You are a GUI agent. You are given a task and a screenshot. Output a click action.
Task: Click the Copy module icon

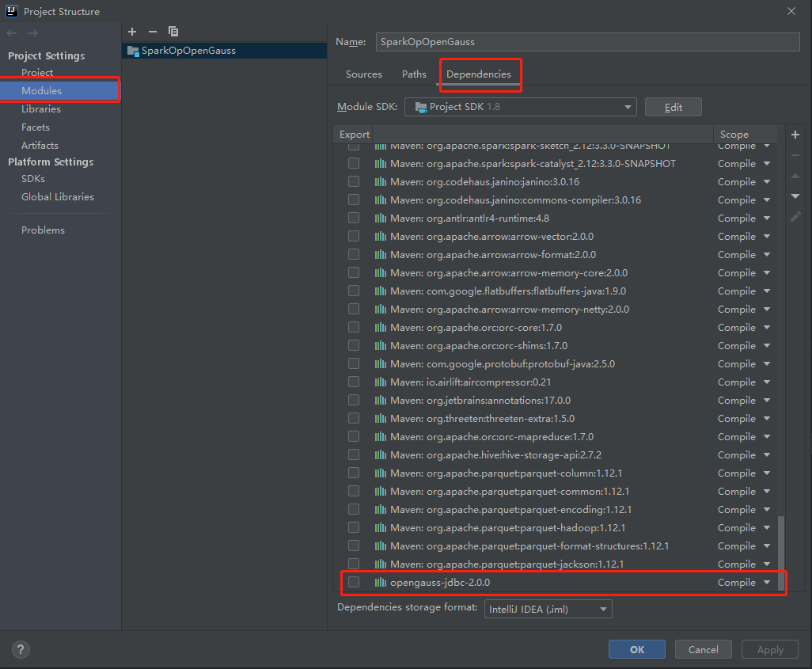[x=173, y=32]
